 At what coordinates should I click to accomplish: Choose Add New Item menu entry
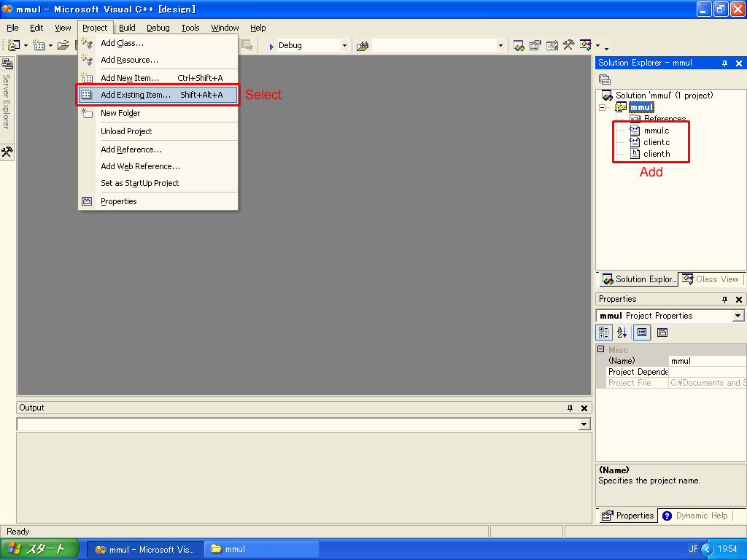(x=158, y=78)
